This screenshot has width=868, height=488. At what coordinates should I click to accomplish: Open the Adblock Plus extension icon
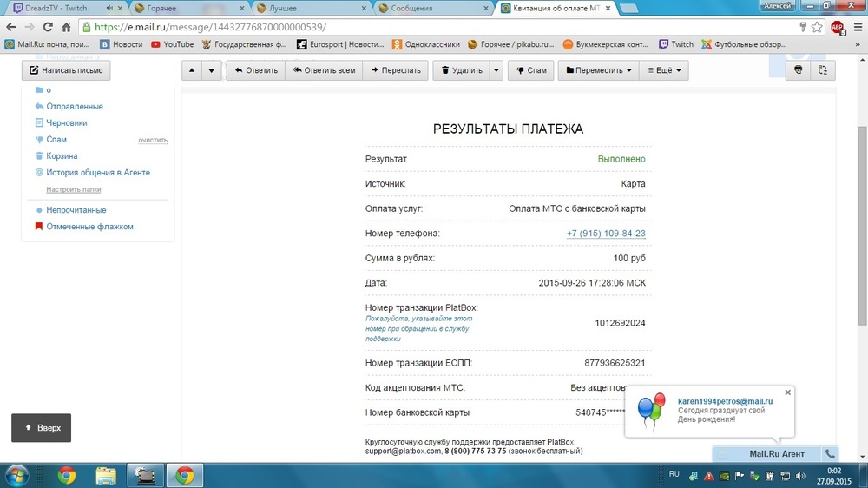click(838, 27)
